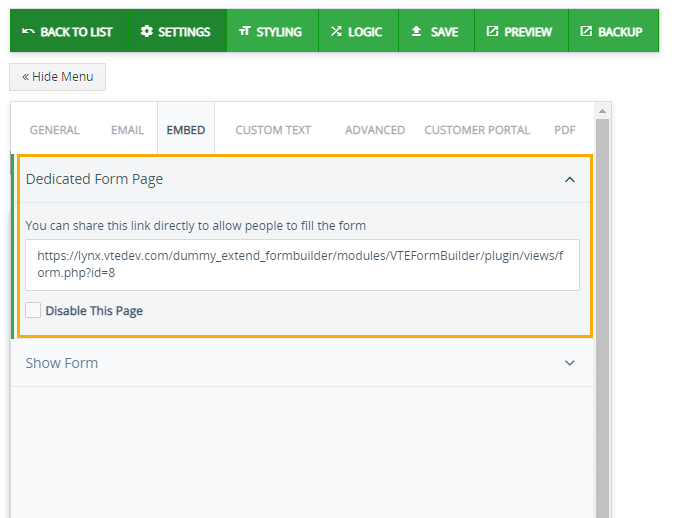676x518 pixels.
Task: Click the Logic shuffle icon
Action: pos(336,31)
